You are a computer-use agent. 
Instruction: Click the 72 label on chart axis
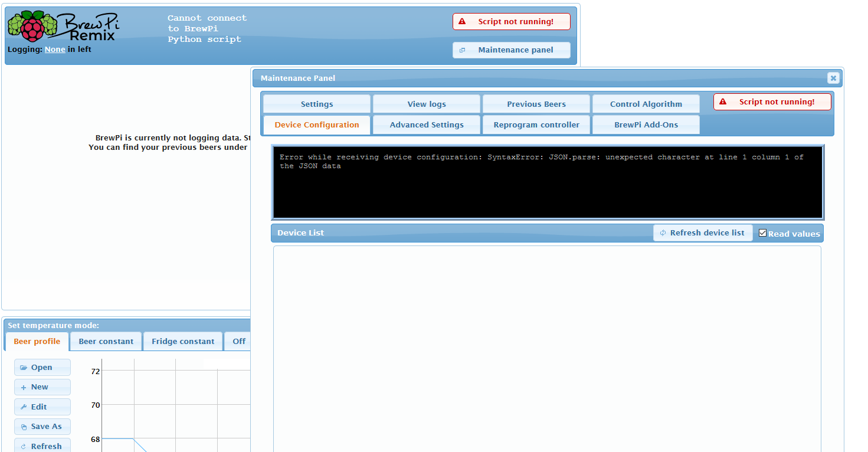point(96,372)
